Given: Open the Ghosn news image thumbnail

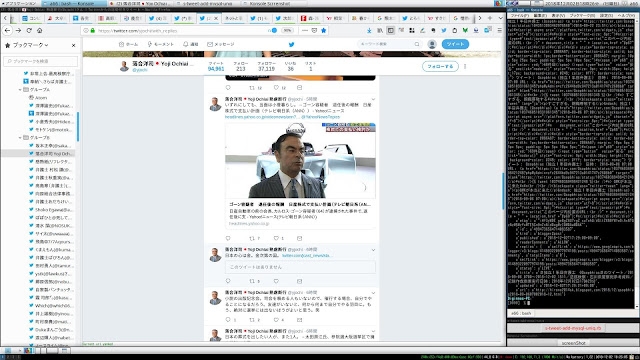Looking at the screenshot, I should coord(300,160).
